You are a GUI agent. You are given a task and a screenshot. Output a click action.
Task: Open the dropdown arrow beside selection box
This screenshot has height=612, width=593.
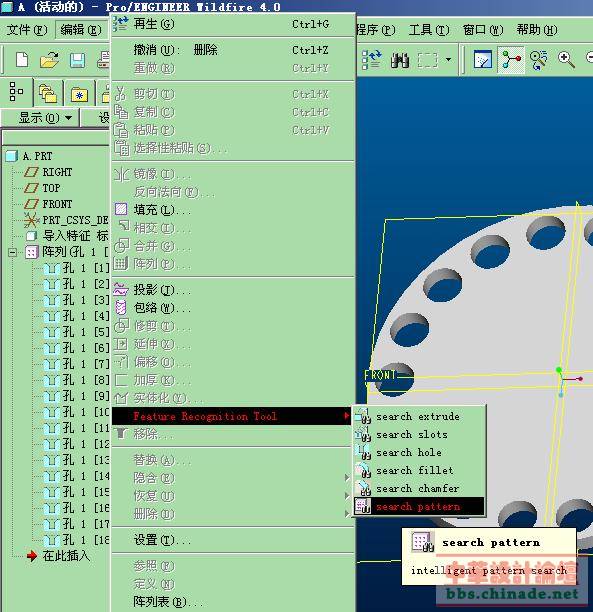(x=449, y=60)
